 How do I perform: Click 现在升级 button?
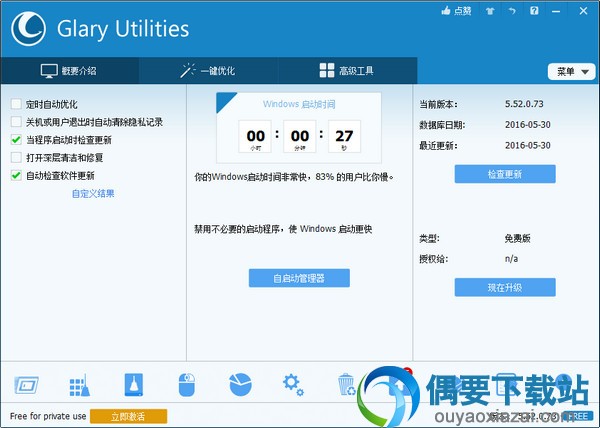pos(505,287)
